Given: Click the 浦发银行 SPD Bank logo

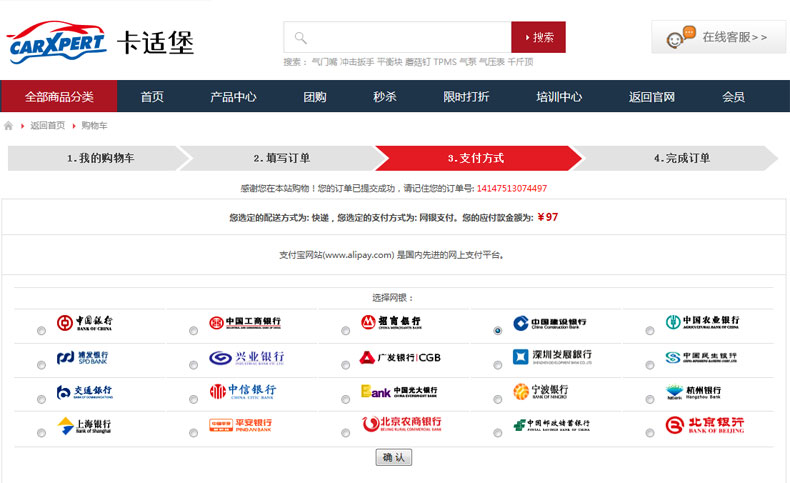Looking at the screenshot, I should 82,358.
